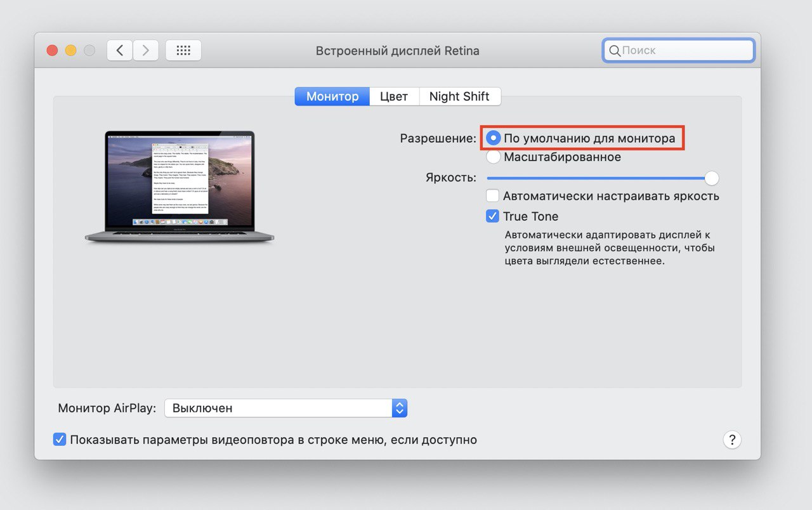Click the MacBook display preview image
Image resolution: width=812 pixels, height=510 pixels.
tap(180, 187)
